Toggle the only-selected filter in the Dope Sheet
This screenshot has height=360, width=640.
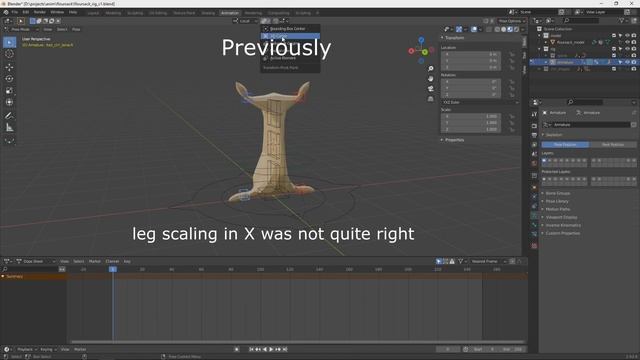click(x=439, y=261)
